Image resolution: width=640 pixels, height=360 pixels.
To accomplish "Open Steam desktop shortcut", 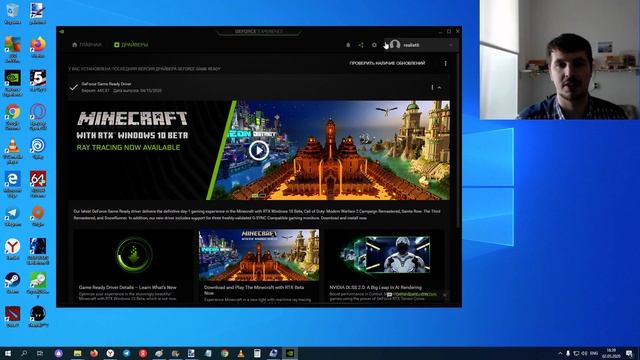I will pos(12,283).
